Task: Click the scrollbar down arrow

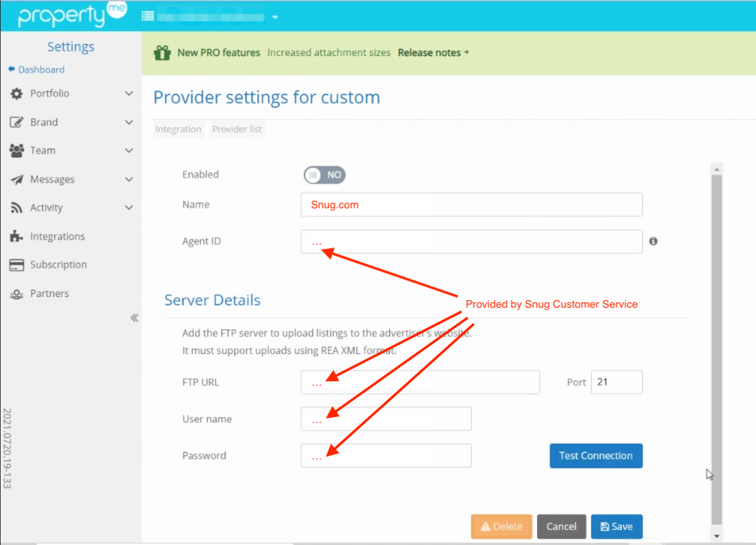Action: pos(716,536)
